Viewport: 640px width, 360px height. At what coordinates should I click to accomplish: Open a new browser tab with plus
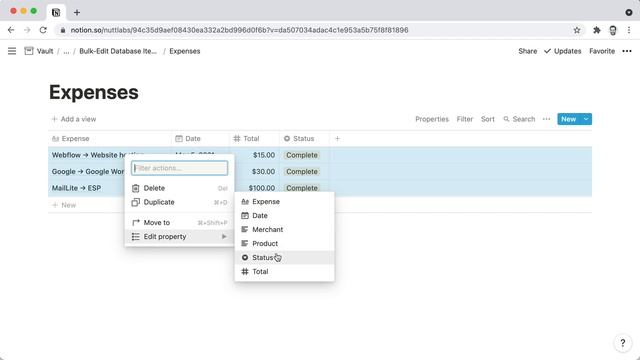pyautogui.click(x=77, y=12)
